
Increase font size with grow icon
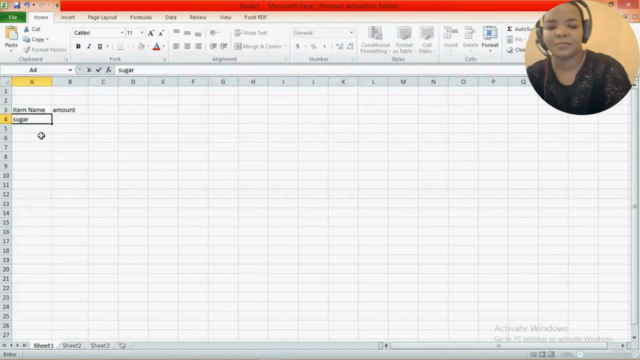coord(151,33)
